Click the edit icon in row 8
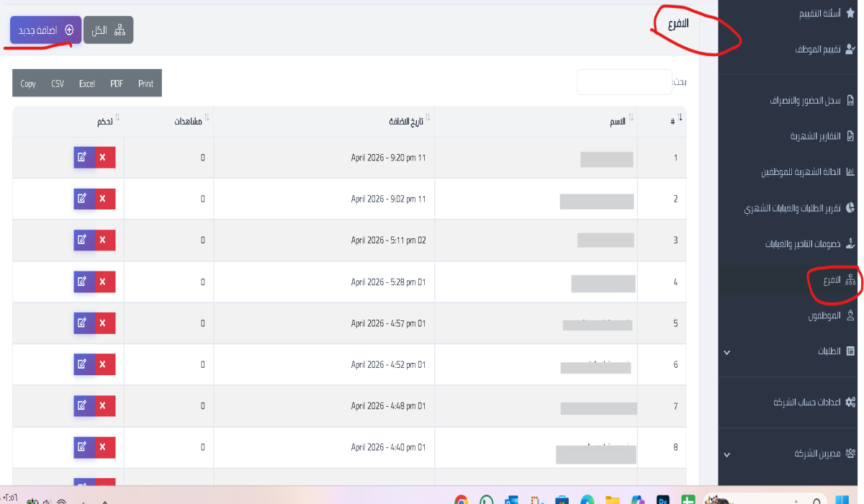 pyautogui.click(x=84, y=448)
